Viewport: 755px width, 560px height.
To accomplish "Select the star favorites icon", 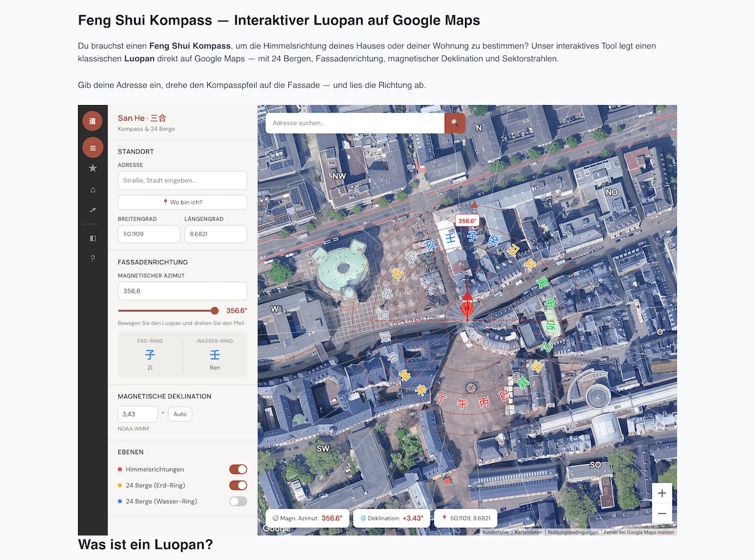I will pos(92,168).
